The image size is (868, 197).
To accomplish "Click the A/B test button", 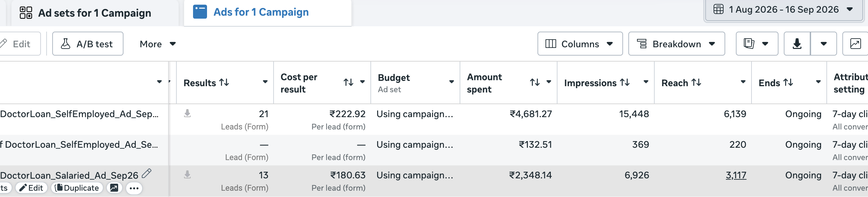I will click(88, 44).
